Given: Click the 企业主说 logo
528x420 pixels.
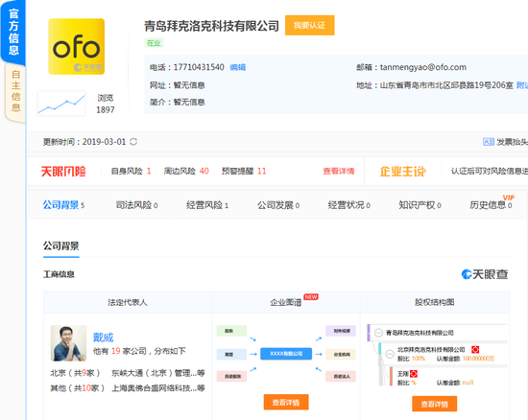Looking at the screenshot, I should (403, 172).
